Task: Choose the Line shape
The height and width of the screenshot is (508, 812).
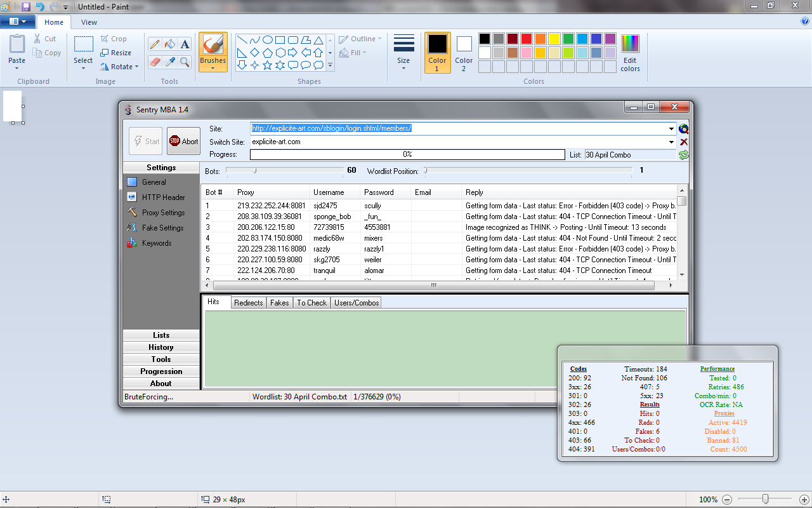Action: [242, 39]
